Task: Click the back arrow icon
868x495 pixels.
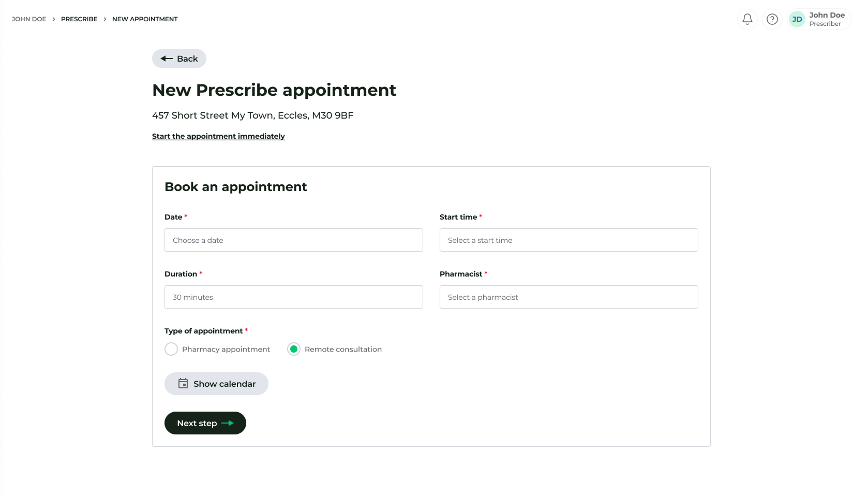Action: click(167, 59)
